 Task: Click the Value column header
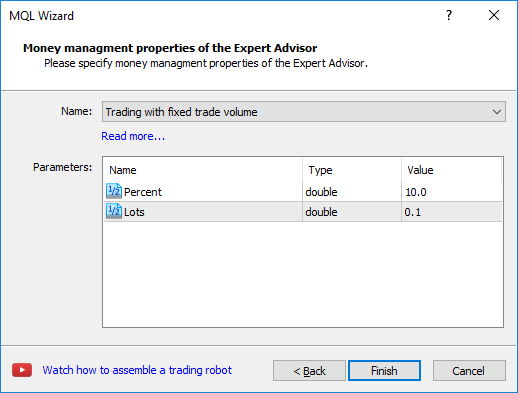click(451, 170)
